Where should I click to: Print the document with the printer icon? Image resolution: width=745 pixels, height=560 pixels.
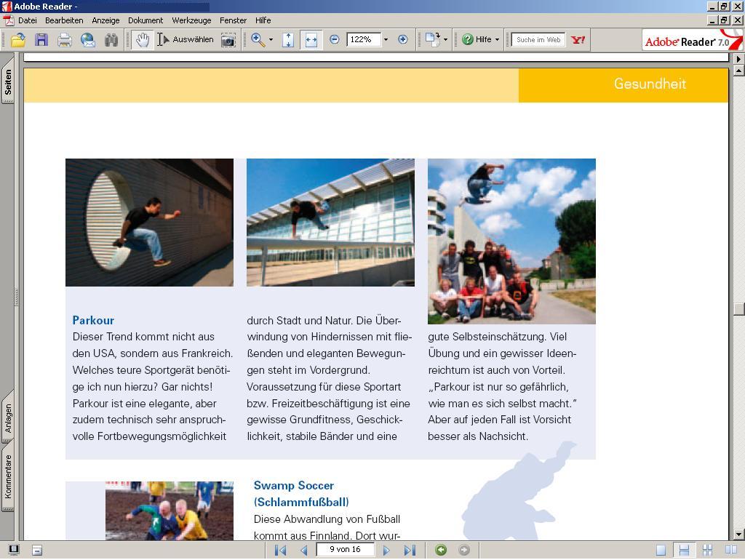point(65,40)
